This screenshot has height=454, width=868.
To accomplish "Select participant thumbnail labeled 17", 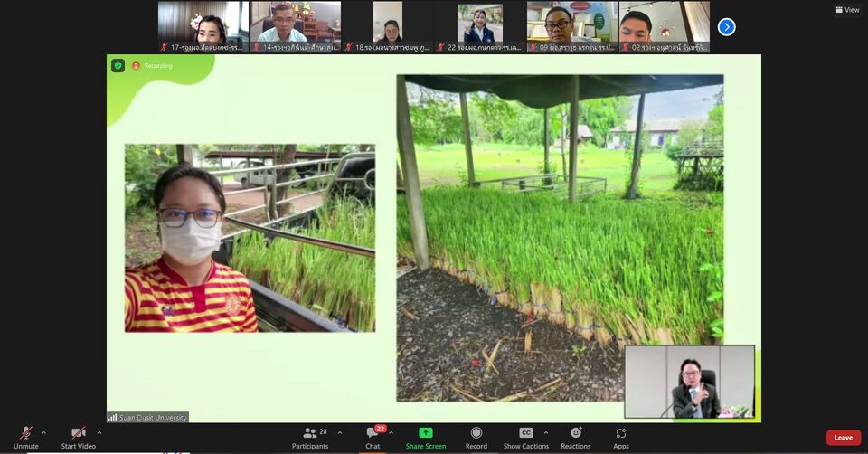I will [x=203, y=26].
